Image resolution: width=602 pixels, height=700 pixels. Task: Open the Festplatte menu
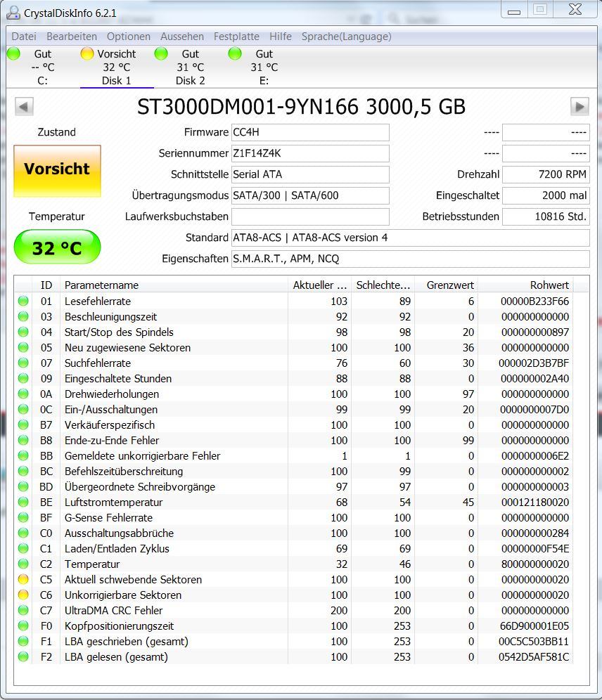click(x=236, y=37)
